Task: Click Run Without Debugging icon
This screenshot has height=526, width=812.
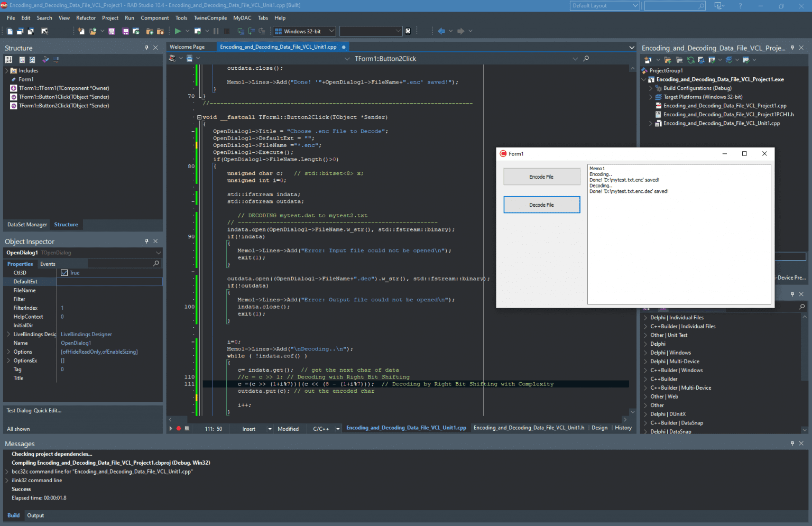Action: coord(198,31)
